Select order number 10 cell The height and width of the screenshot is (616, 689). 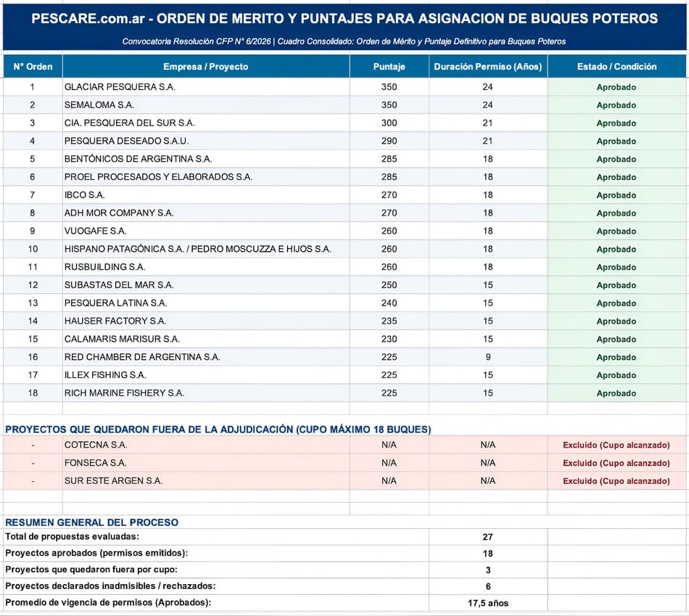pos(33,250)
